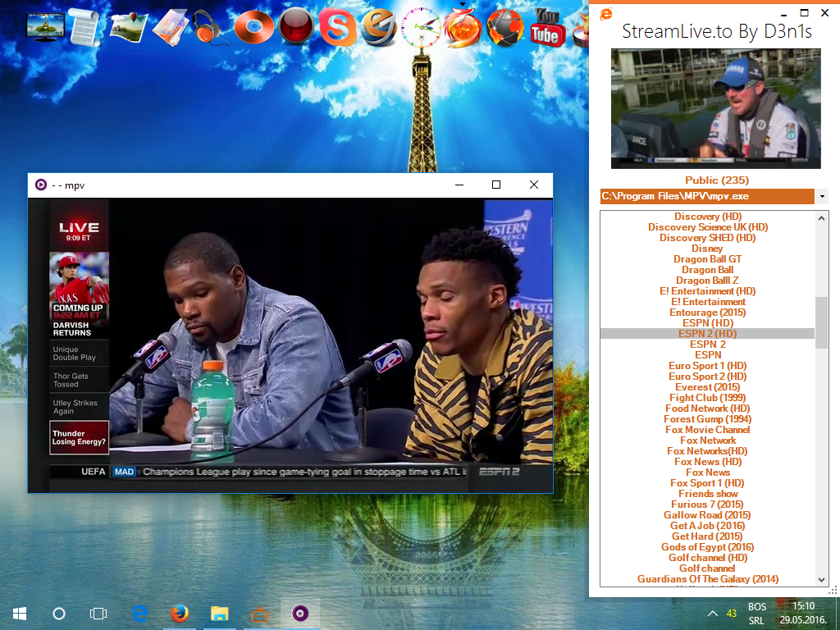Select Discovery SHED (HD) channel
Viewport: 840px width, 630px height.
(x=708, y=238)
